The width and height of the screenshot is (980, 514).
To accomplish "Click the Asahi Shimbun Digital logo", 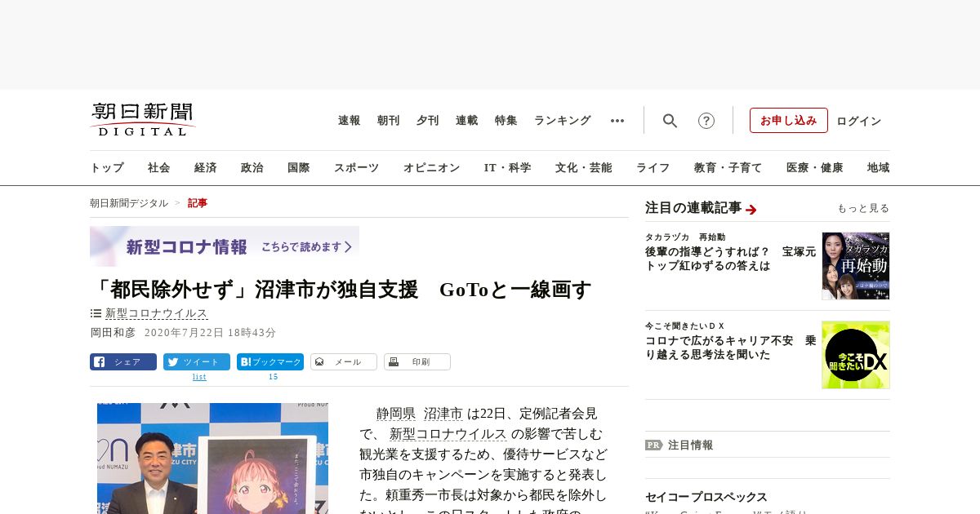I will tap(143, 120).
